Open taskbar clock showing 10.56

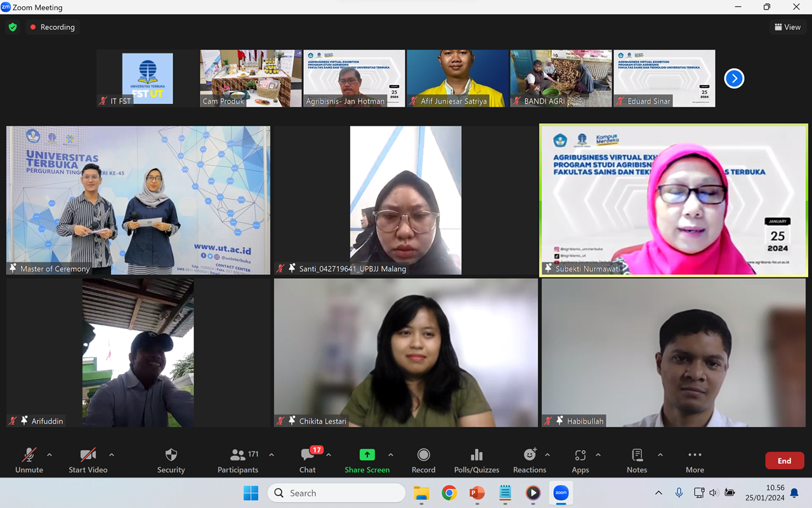coord(765,493)
